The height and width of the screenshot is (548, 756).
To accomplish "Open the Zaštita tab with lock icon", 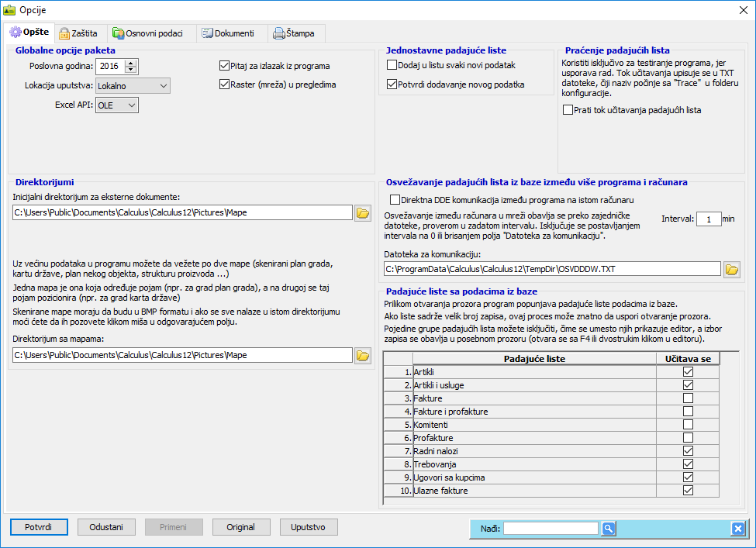I will pyautogui.click(x=78, y=33).
